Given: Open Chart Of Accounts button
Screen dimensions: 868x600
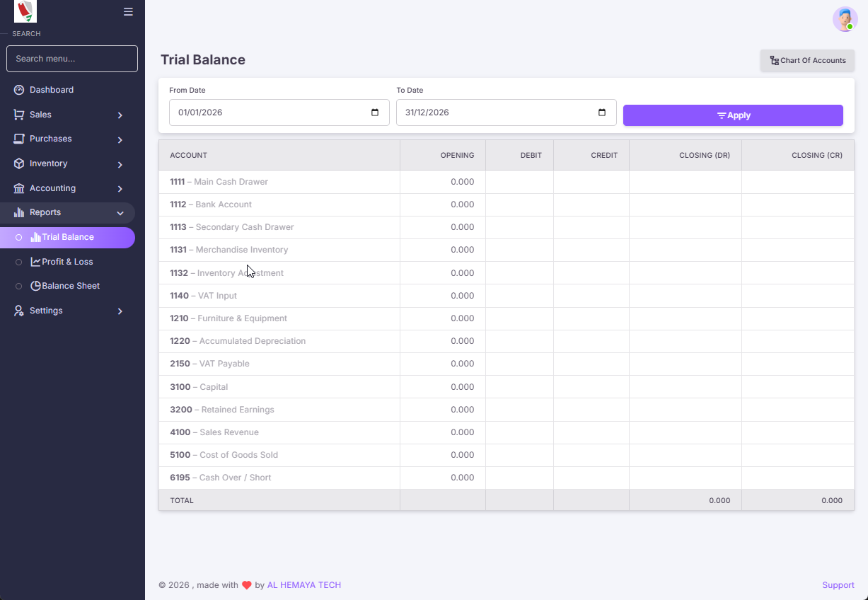Looking at the screenshot, I should [x=807, y=61].
